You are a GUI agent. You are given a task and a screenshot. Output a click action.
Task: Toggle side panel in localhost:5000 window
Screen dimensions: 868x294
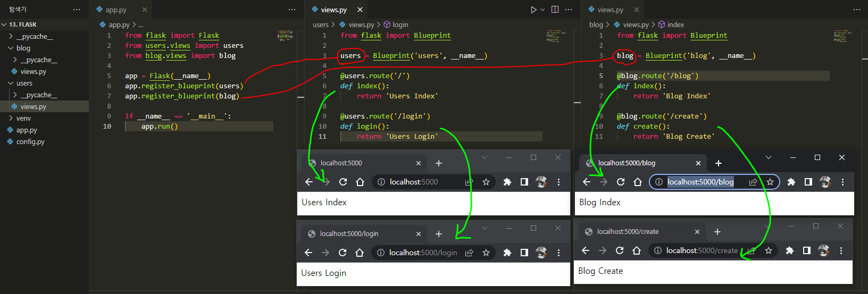tap(524, 182)
